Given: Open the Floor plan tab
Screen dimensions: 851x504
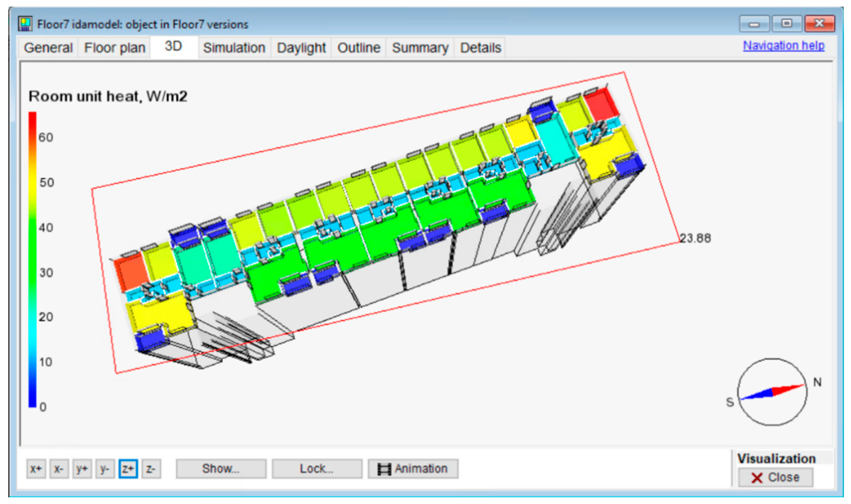Looking at the screenshot, I should [114, 48].
